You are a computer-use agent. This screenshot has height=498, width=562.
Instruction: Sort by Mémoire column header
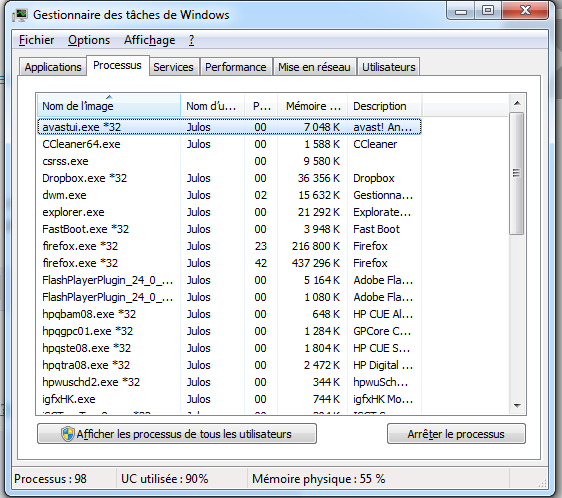pos(313,106)
